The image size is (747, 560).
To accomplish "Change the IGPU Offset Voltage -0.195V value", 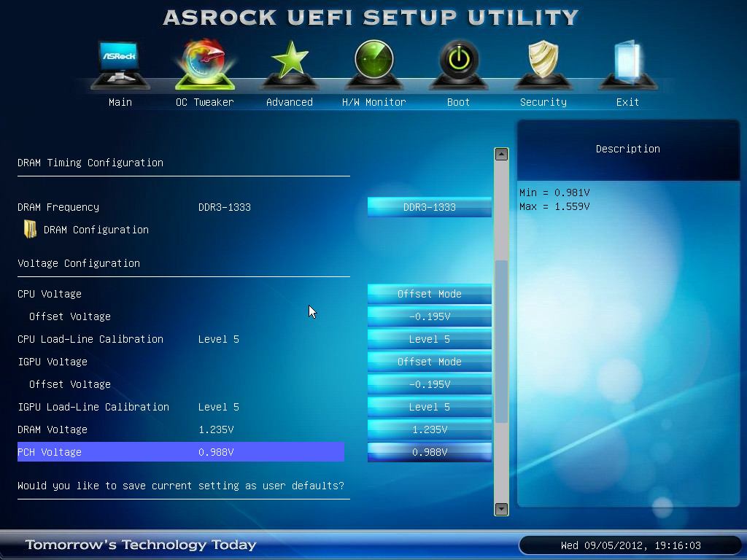I will click(429, 384).
